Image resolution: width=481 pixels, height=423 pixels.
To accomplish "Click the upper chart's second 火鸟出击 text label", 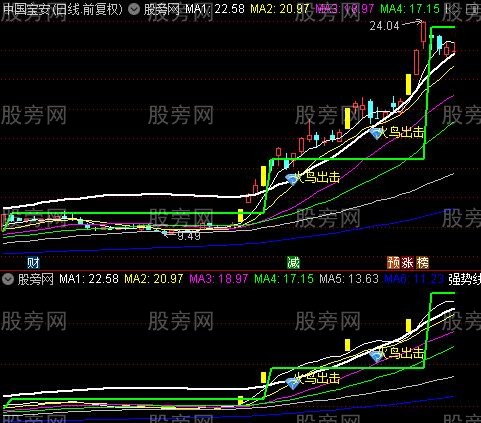I will (x=402, y=132).
